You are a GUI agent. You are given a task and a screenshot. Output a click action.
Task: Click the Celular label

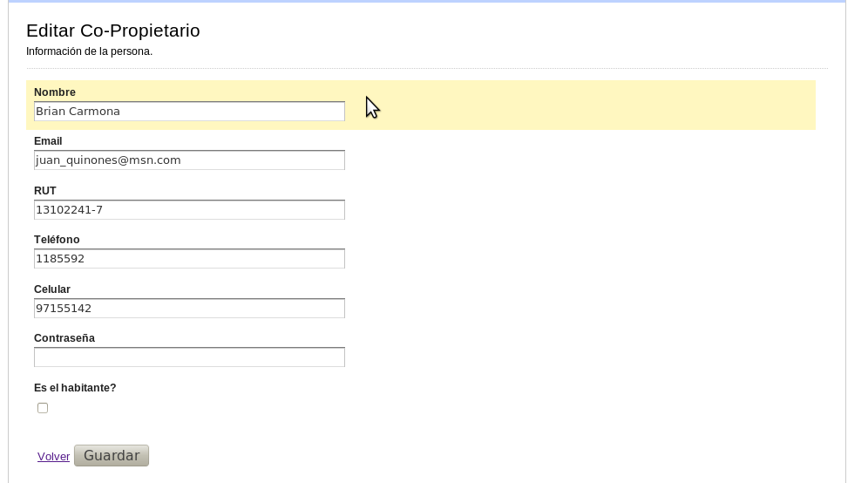tap(52, 289)
